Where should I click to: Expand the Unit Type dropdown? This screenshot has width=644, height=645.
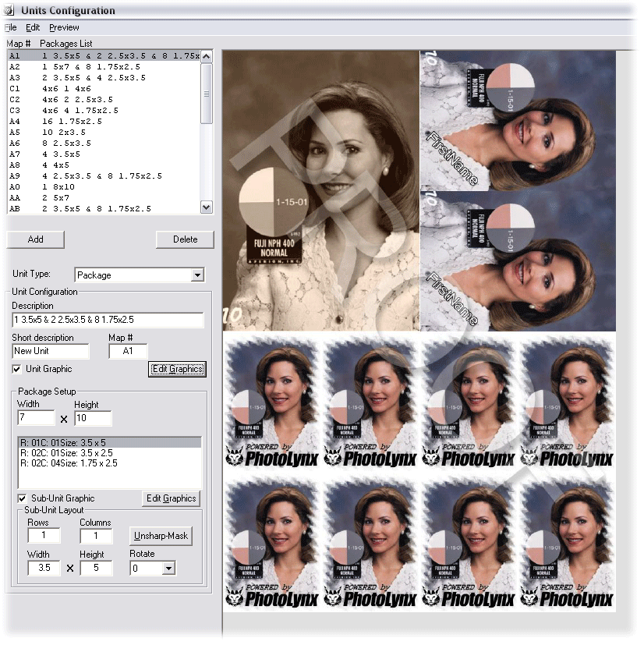tap(197, 275)
